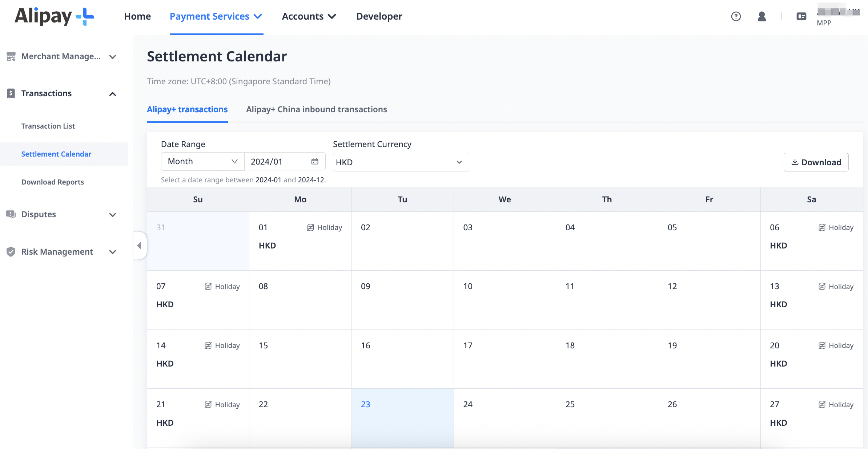Switch to Alipay+ China inbound transactions tab

316,109
